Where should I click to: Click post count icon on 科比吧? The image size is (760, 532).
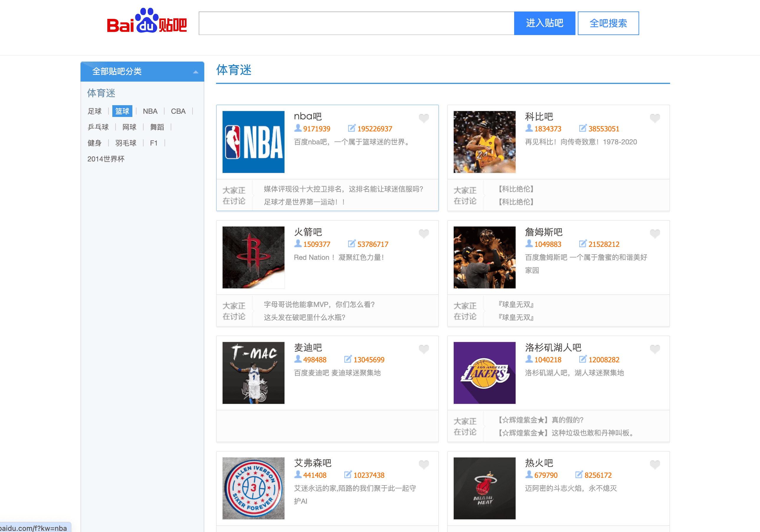coord(583,128)
